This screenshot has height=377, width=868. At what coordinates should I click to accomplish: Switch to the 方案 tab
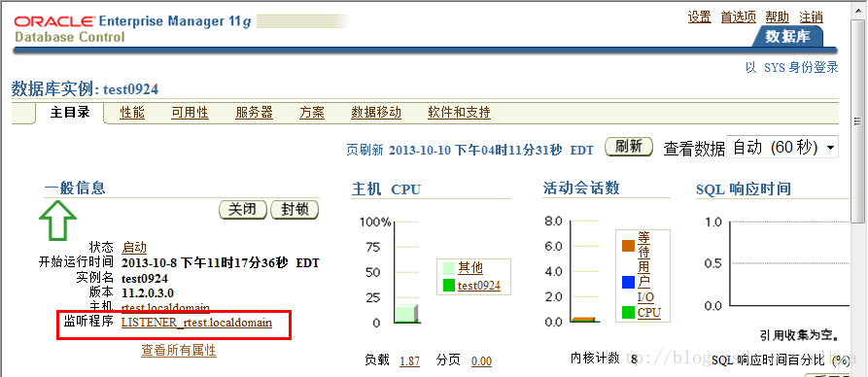coord(312,113)
